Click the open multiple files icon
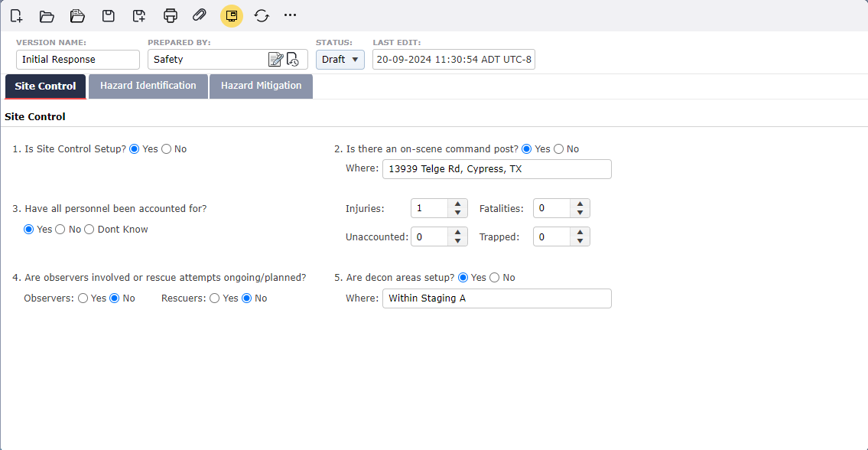The image size is (868, 450). click(x=77, y=15)
